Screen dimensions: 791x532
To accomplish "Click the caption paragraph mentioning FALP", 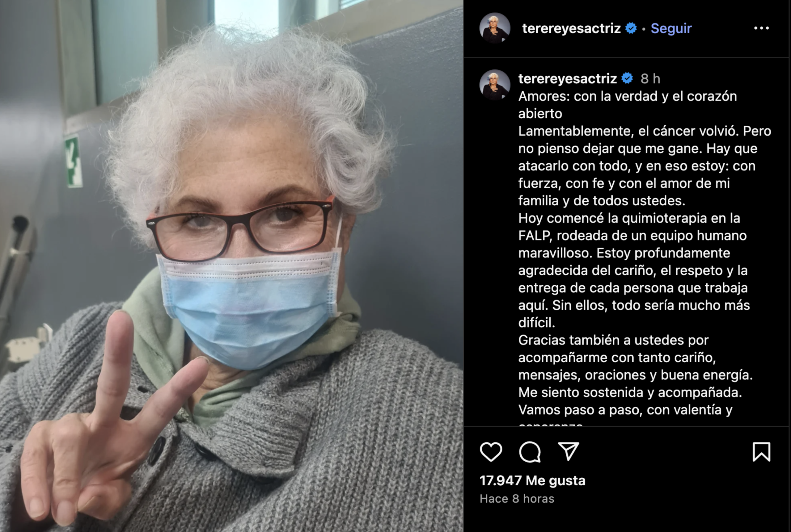I will tap(634, 270).
